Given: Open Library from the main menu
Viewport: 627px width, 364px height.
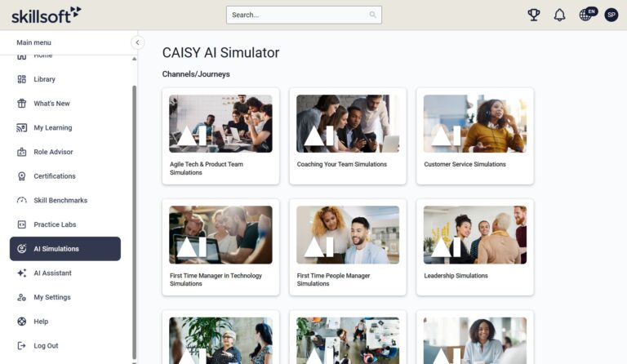Looking at the screenshot, I should click(x=44, y=79).
